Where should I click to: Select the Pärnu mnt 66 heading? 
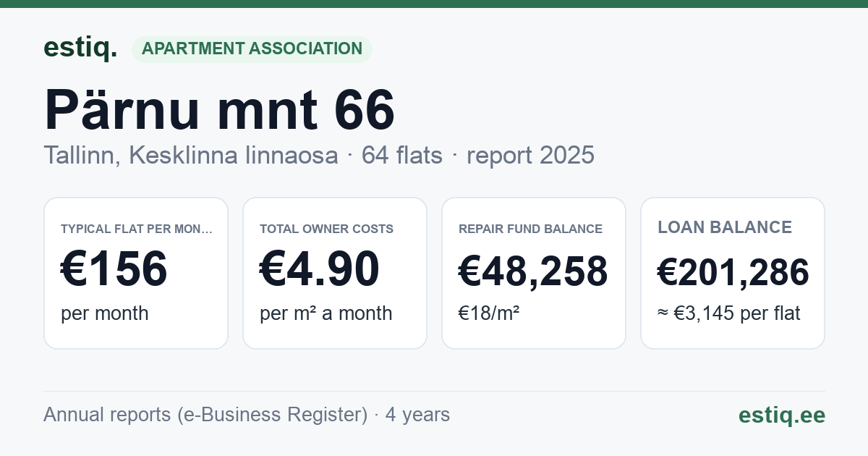(x=219, y=110)
